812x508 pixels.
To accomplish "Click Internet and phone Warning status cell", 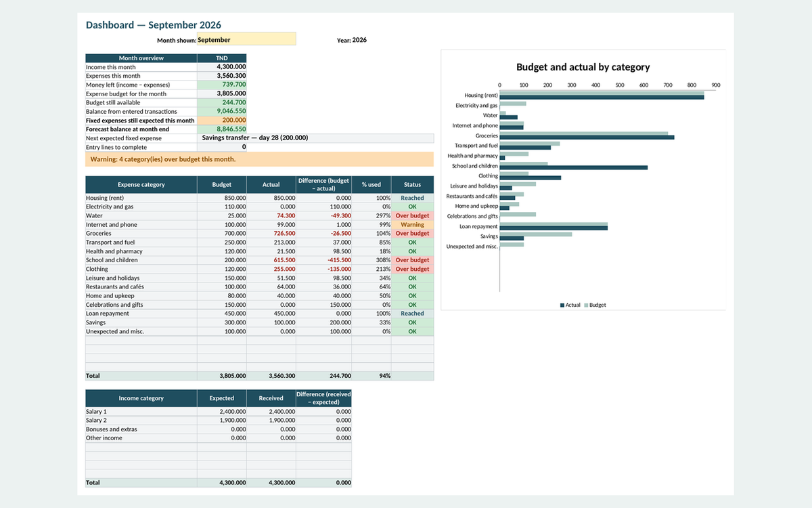I will tap(412, 224).
